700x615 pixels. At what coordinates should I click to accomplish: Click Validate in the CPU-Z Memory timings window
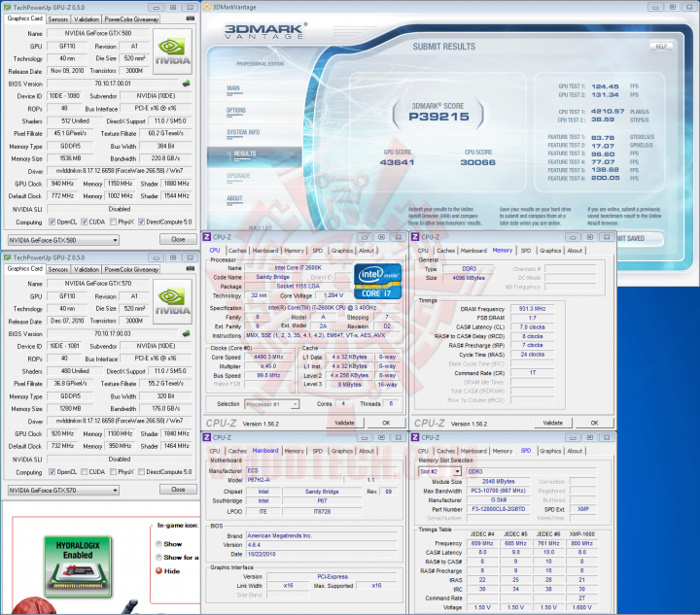[552, 423]
